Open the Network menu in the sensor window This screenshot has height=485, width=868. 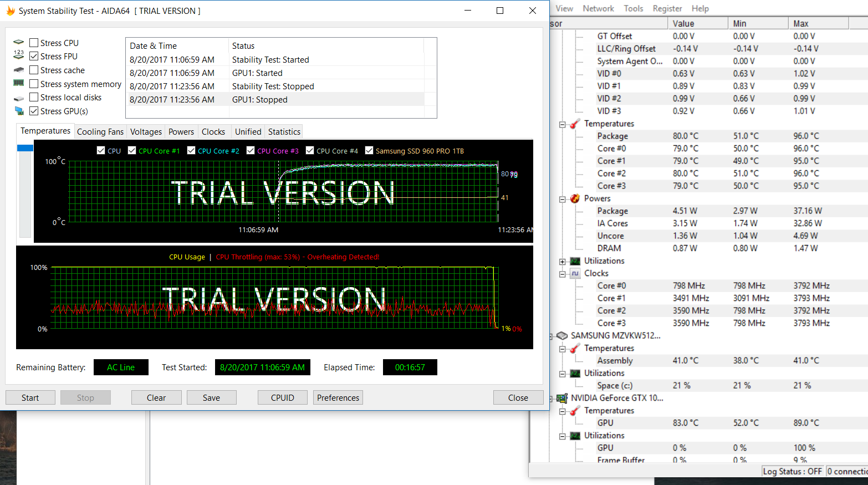(599, 8)
